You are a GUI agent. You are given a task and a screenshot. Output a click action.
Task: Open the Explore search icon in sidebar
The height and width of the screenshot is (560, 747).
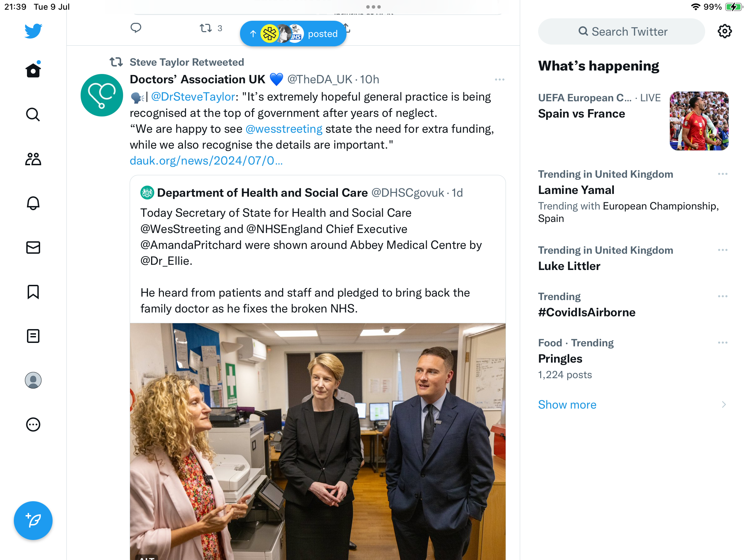coord(33,114)
